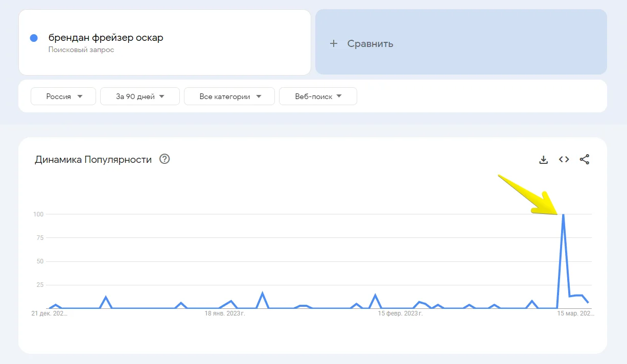Click the 18 янв. 2023 date label
The image size is (627, 364).
pyautogui.click(x=224, y=313)
